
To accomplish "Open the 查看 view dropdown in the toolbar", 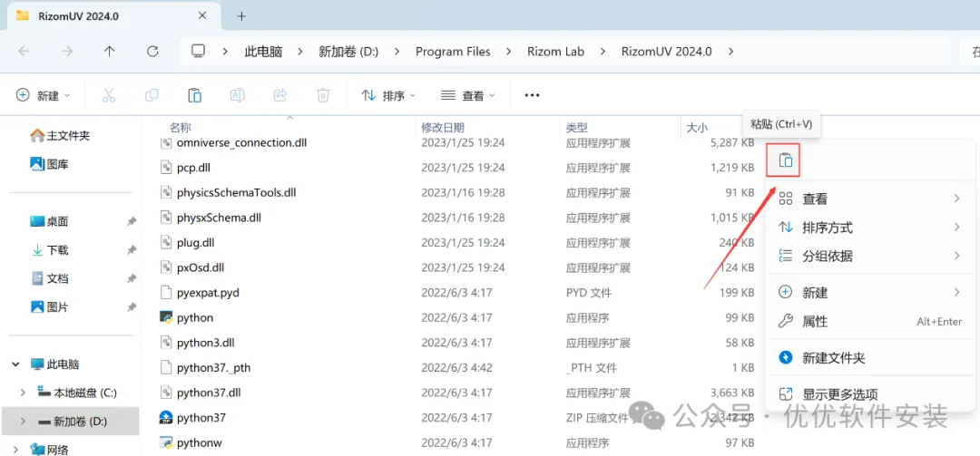I will pyautogui.click(x=468, y=95).
